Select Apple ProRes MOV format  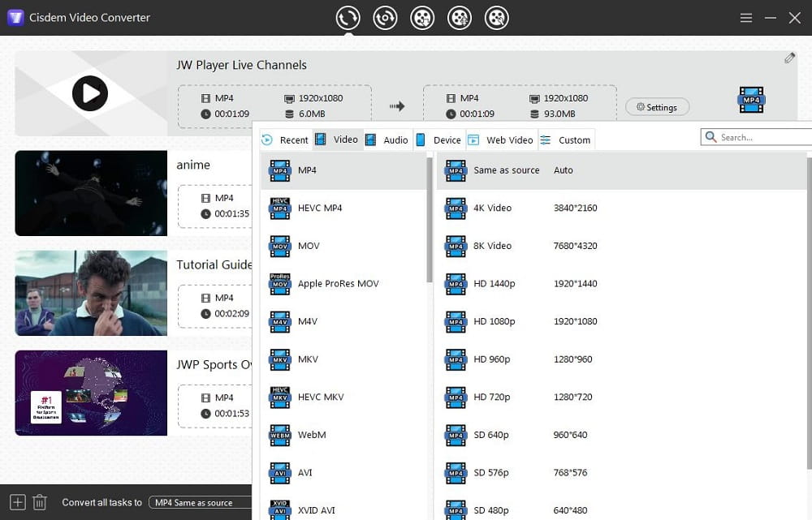[343, 284]
